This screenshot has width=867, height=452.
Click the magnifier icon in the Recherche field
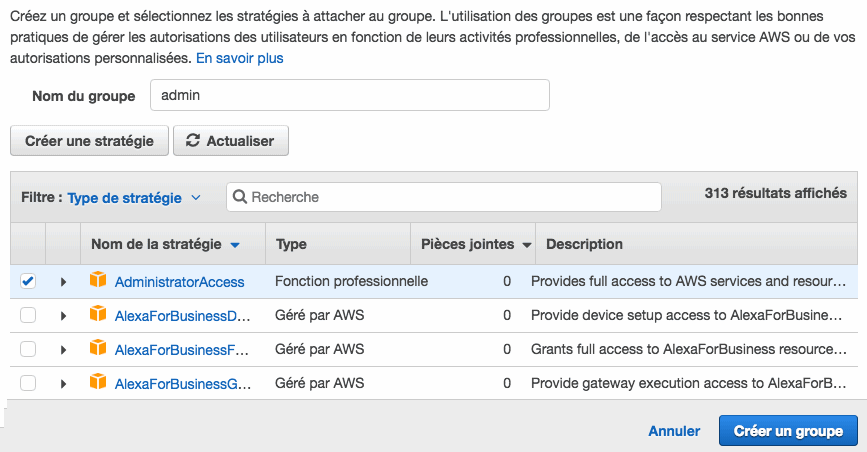click(240, 197)
